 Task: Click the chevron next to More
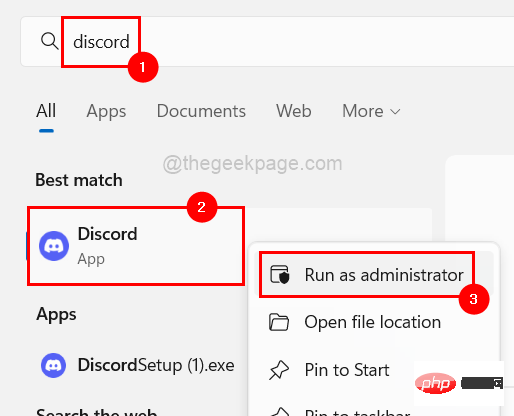click(395, 112)
